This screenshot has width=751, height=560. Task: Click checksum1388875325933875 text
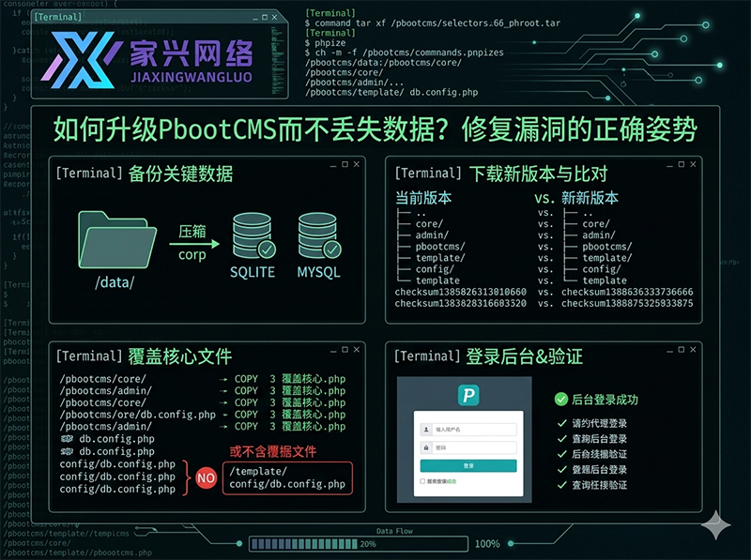tap(627, 304)
